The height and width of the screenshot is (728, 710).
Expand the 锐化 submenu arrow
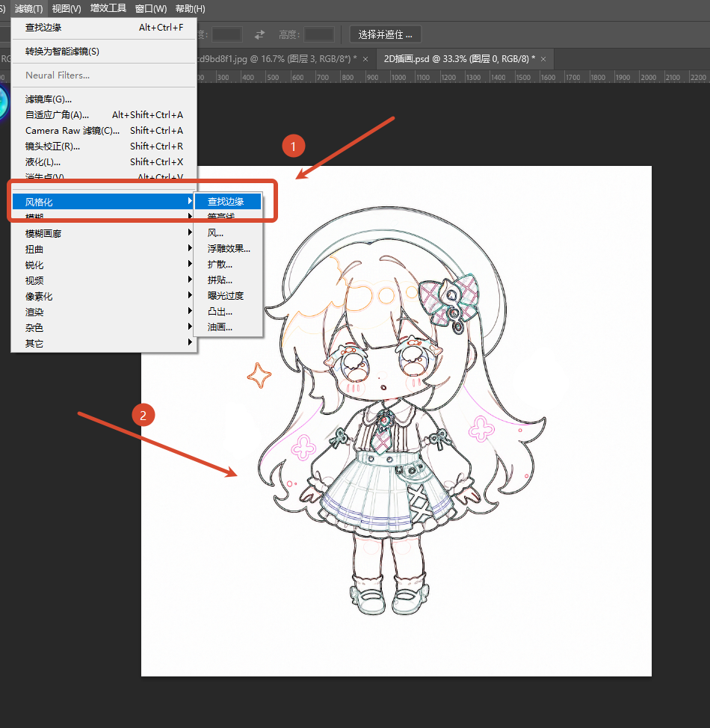point(190,264)
